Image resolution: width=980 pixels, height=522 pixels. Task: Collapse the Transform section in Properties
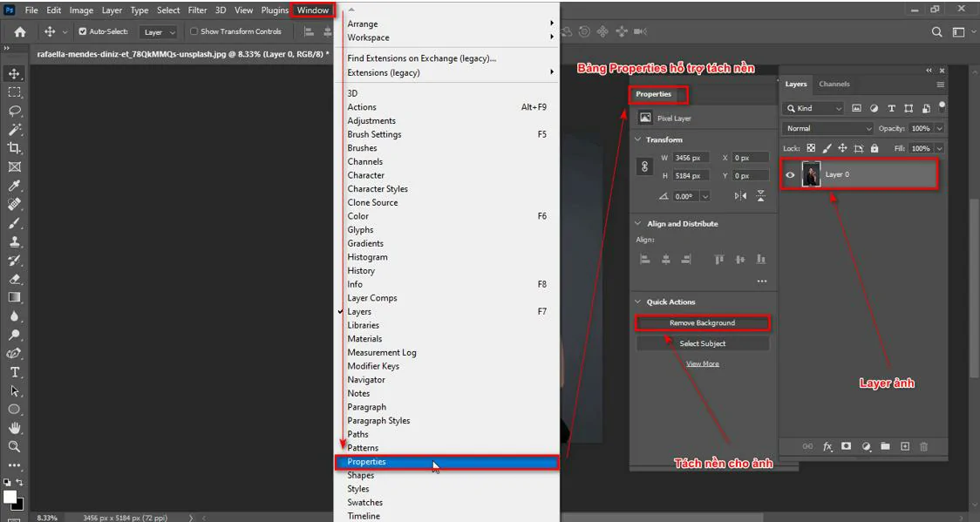[x=637, y=139]
